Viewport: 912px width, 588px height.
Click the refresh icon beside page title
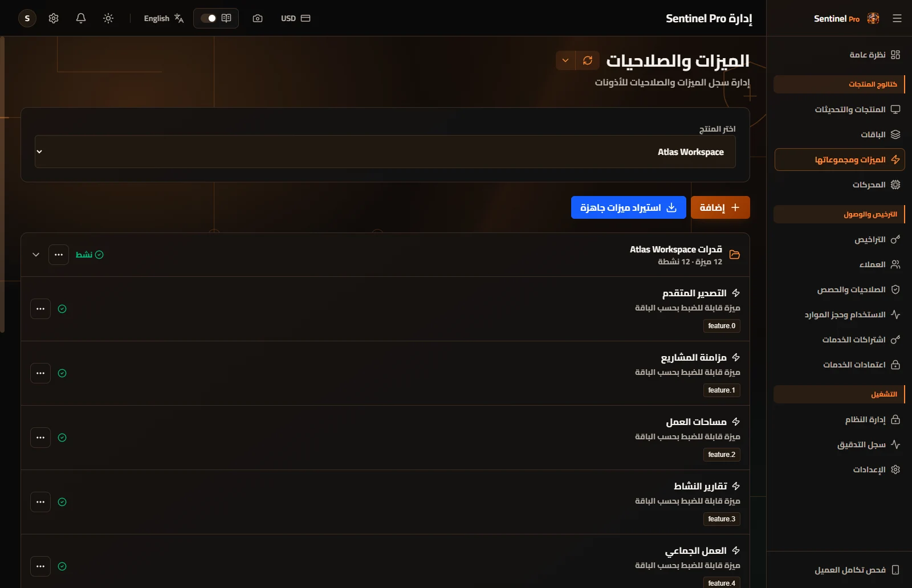click(588, 60)
